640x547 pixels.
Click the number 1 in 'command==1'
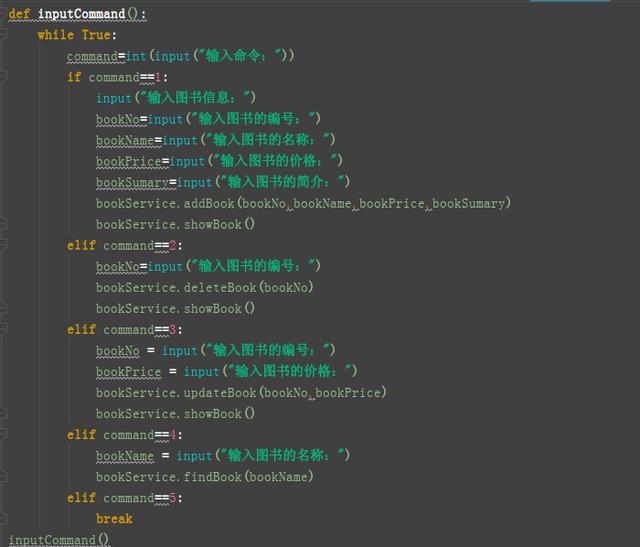158,77
